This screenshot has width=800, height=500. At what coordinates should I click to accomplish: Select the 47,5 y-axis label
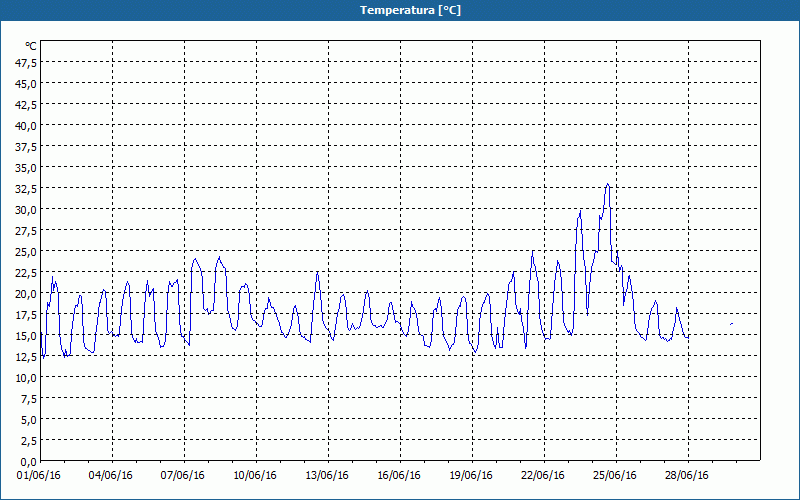click(x=26, y=63)
